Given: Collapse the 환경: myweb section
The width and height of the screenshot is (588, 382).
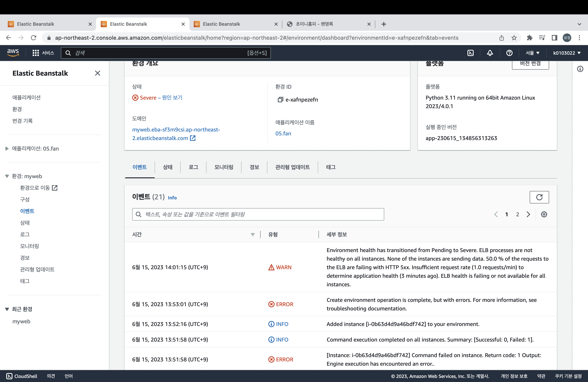Looking at the screenshot, I should click(7, 176).
